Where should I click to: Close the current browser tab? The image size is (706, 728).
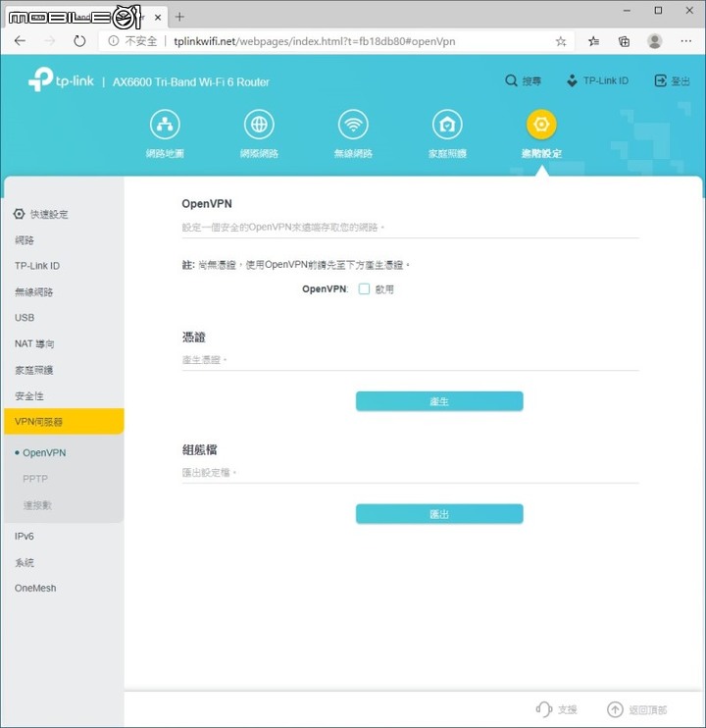(158, 18)
